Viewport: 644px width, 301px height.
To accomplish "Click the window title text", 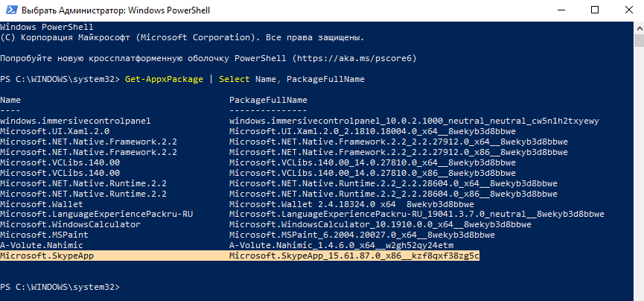I will point(116,10).
